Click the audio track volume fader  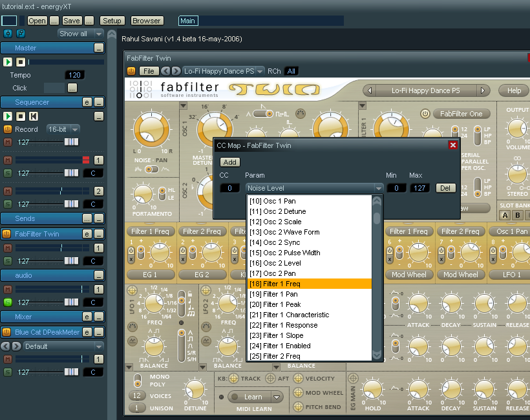[x=71, y=302]
